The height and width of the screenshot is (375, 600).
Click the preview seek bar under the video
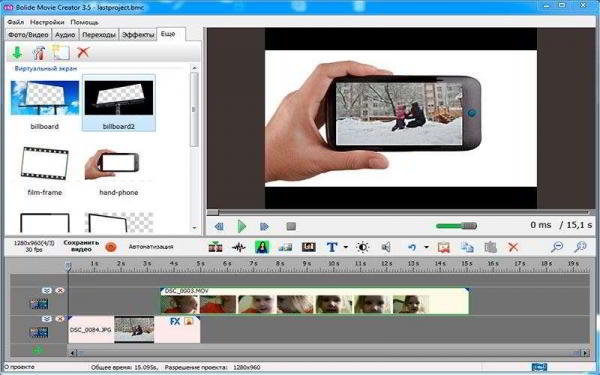[x=401, y=212]
